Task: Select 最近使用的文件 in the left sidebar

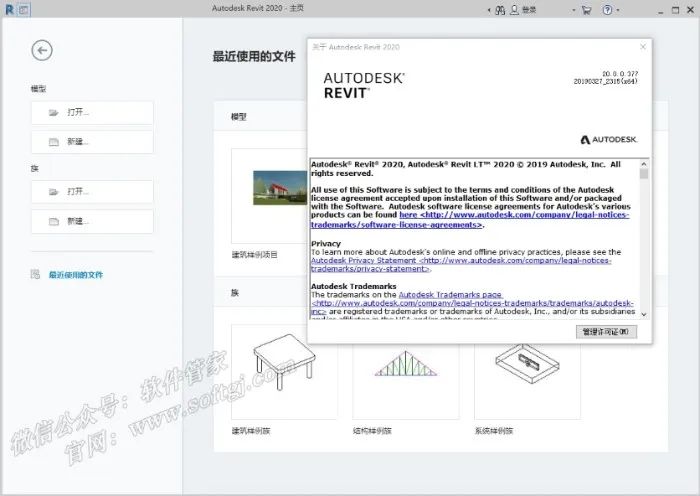Action: [76, 274]
